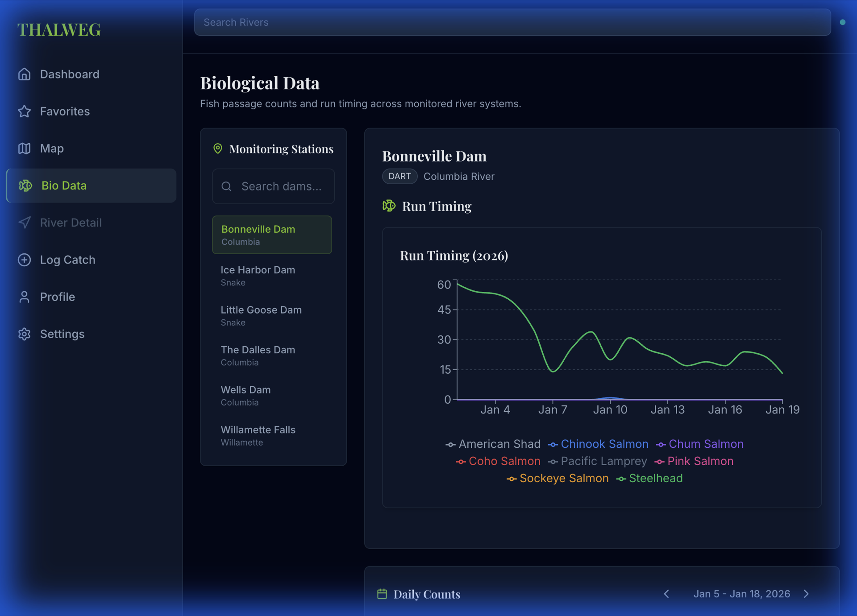Image resolution: width=857 pixels, height=616 pixels.
Task: Advance to next Daily Counts date range
Action: (806, 594)
